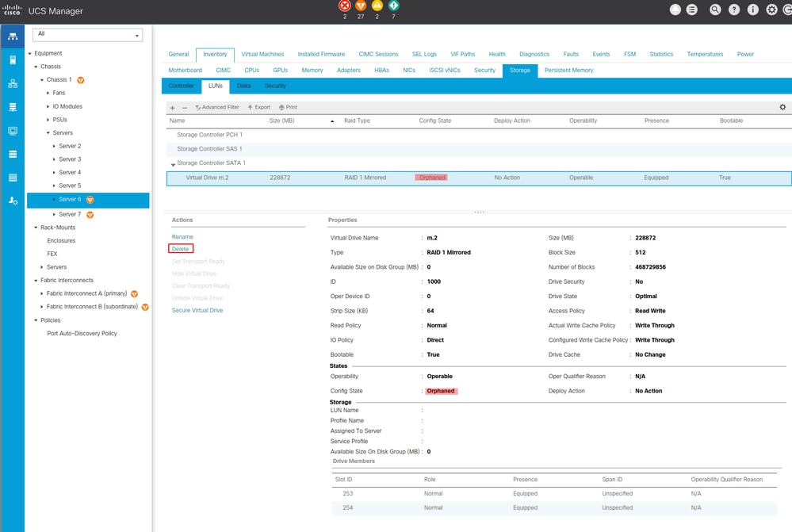
Task: Select Storage Controller SAS 1 row
Action: click(x=478, y=149)
